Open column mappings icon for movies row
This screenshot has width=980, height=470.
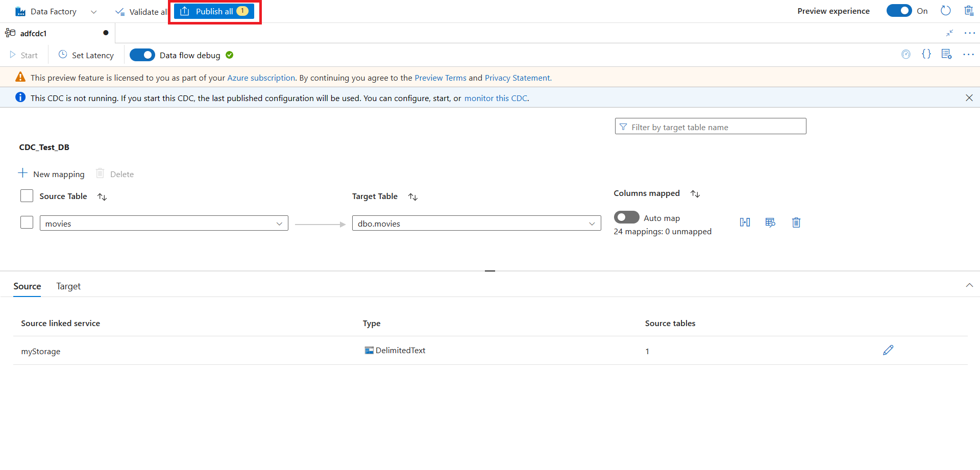pyautogui.click(x=745, y=222)
